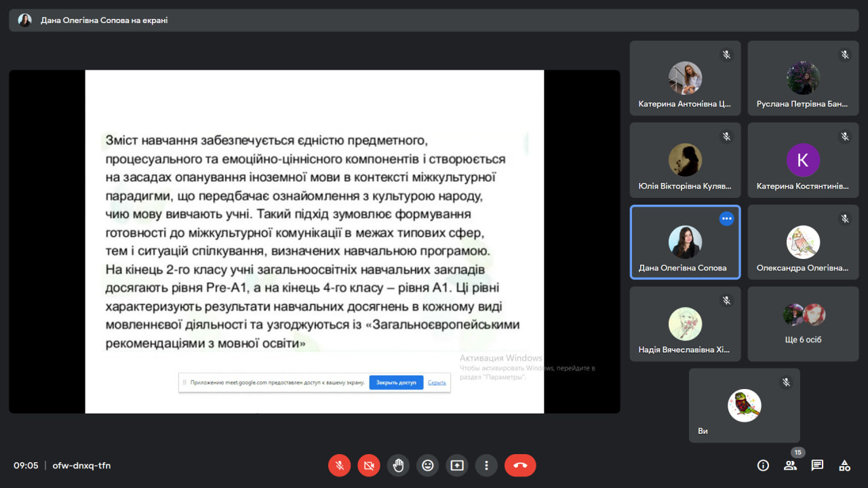This screenshot has width=868, height=488.
Task: Click the presenter name banner at top
Action: [104, 20]
